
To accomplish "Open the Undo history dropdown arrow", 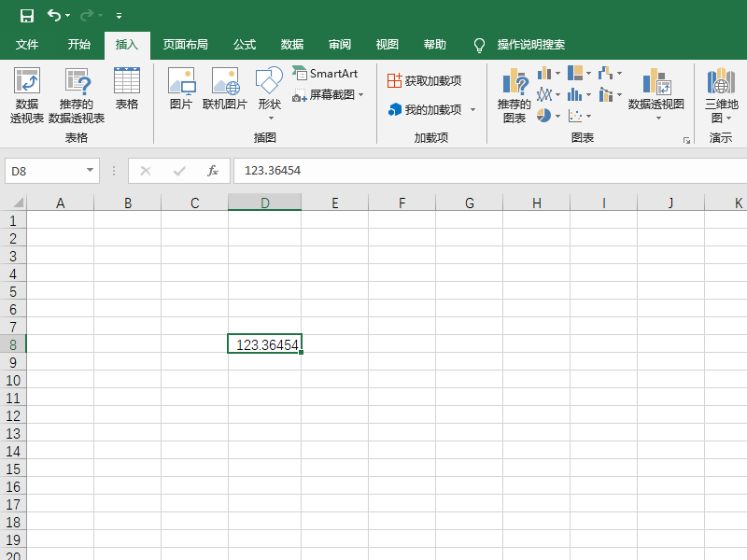I will tap(67, 16).
